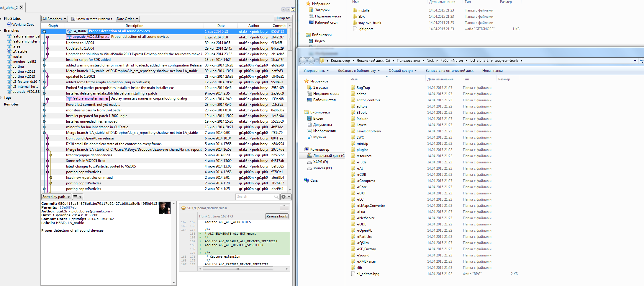Switch to the lost_alpha_2 repository tab
This screenshot has width=644, height=286.
9,7
